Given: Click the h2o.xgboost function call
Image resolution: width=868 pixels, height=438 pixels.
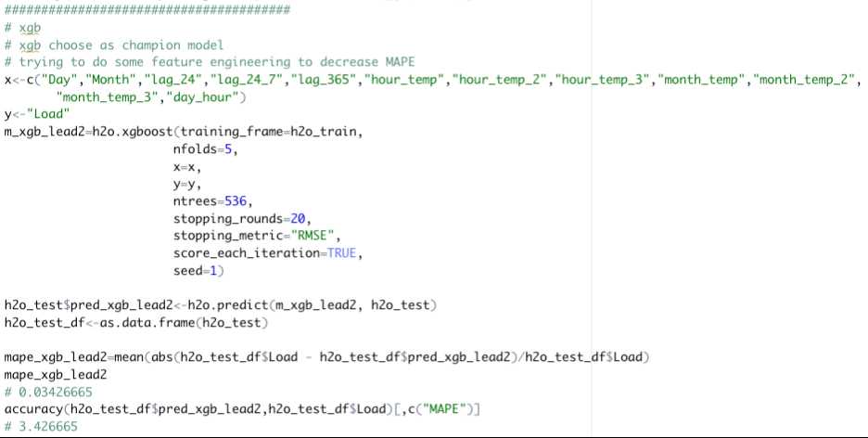Looking at the screenshot, I should click(184, 132).
